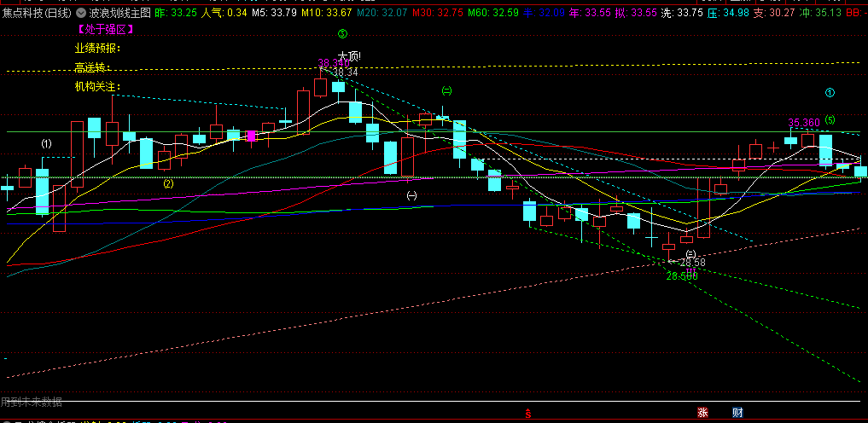Click the 高送转: label
Image resolution: width=868 pixels, height=423 pixels.
(92, 67)
